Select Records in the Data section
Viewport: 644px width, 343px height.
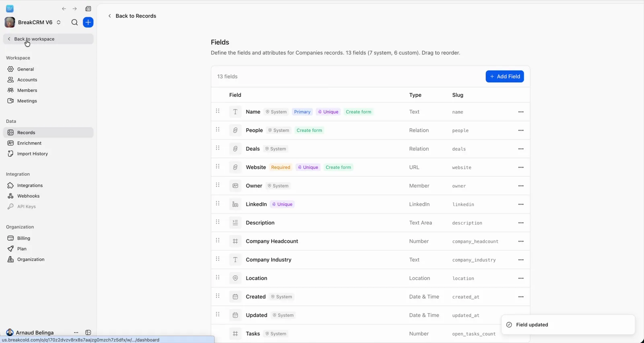pos(48,133)
